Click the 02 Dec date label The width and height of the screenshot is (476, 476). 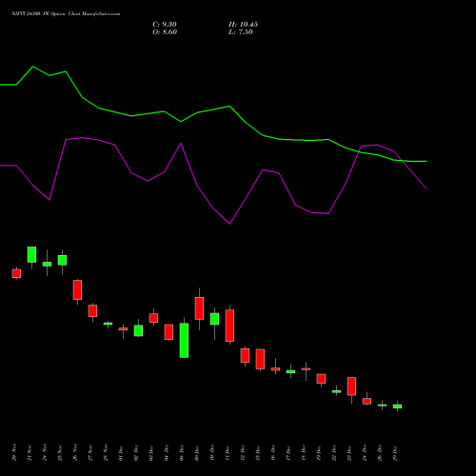click(x=136, y=452)
